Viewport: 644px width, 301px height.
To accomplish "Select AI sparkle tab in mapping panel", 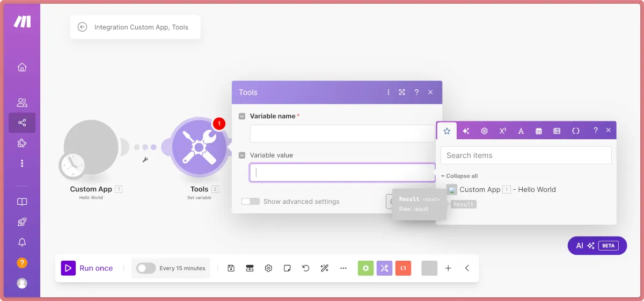I will tap(466, 131).
